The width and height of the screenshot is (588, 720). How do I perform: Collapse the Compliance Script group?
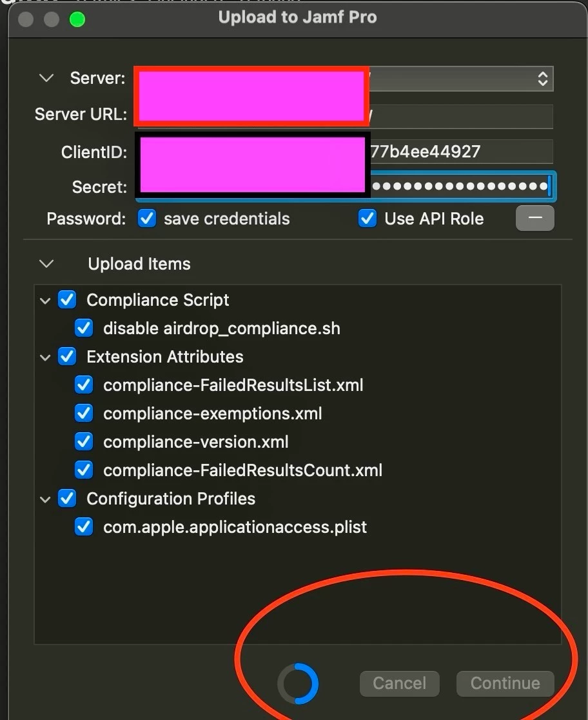(45, 301)
